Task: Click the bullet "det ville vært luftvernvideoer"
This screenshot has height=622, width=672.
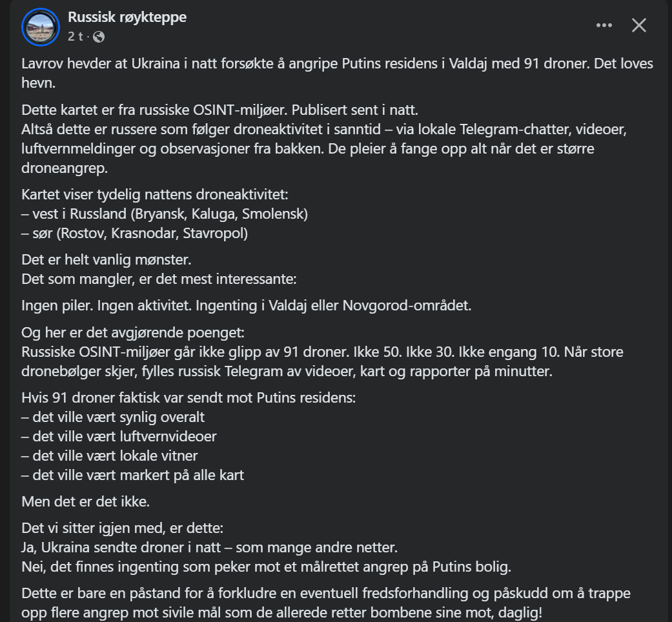Action: tap(119, 436)
